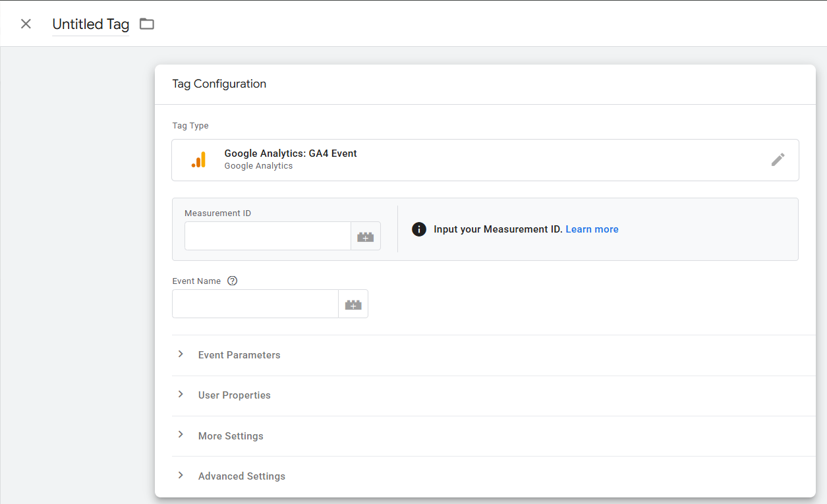Click the black info icon in Measurement ID hint
This screenshot has width=827, height=504.
(418, 229)
